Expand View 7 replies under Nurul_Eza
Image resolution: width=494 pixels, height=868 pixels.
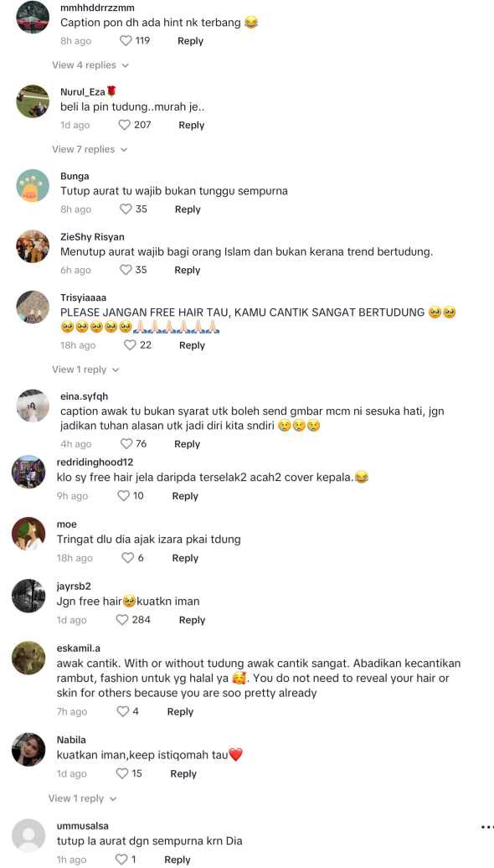pos(90,149)
